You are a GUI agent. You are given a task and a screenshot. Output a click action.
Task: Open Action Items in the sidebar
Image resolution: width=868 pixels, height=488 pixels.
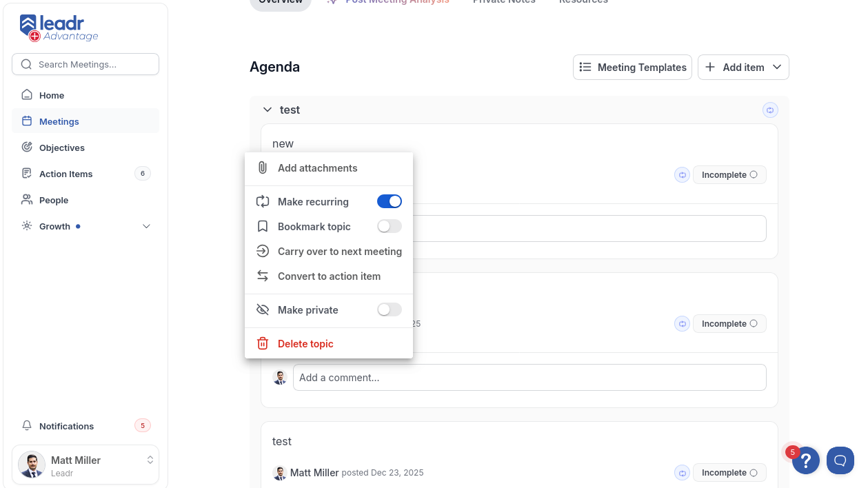tap(65, 174)
